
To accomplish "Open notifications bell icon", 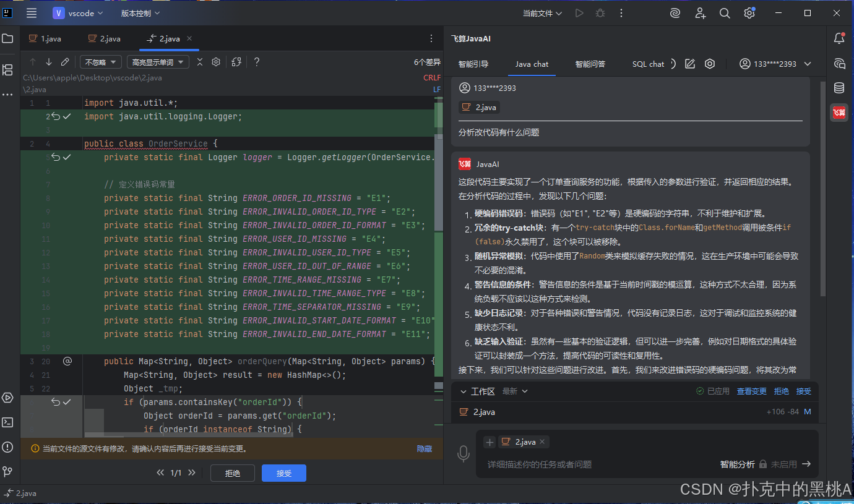I will [839, 38].
